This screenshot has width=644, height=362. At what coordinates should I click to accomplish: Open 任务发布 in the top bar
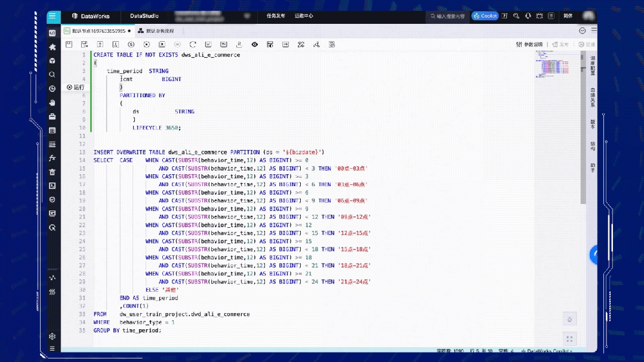click(x=276, y=16)
